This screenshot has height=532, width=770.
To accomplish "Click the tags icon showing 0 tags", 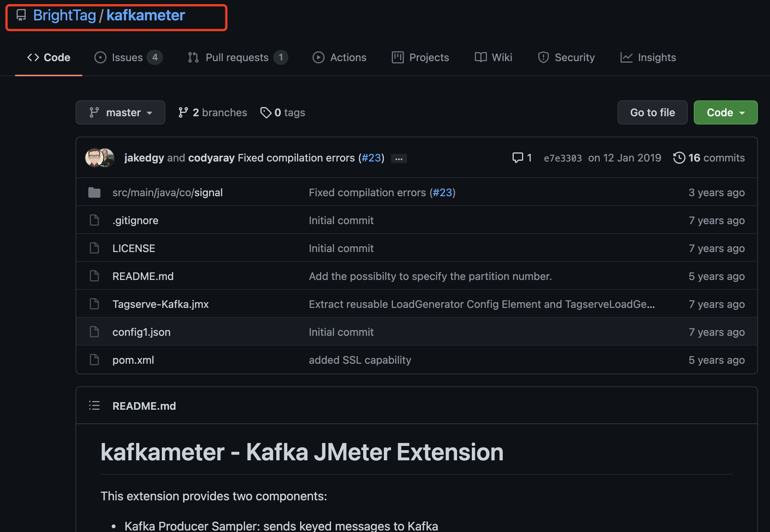I will 266,112.
